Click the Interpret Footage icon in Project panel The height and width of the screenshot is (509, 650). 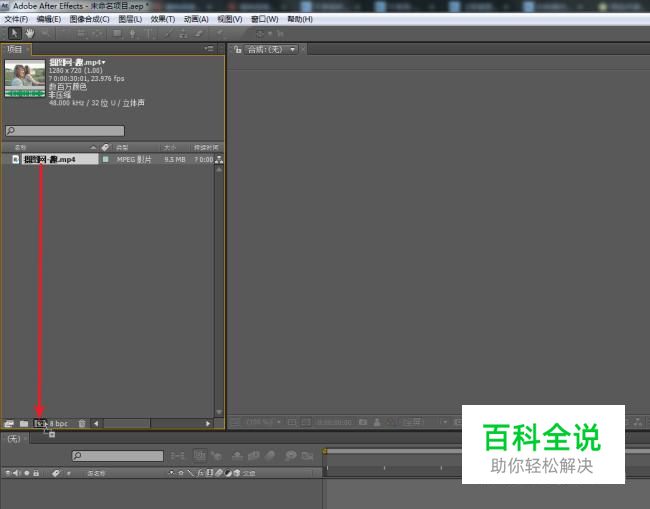coord(9,424)
